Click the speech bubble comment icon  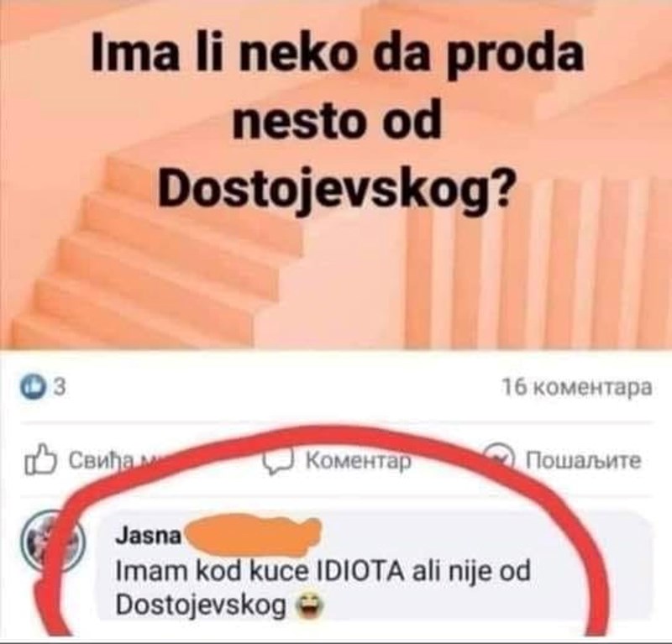coord(279,460)
